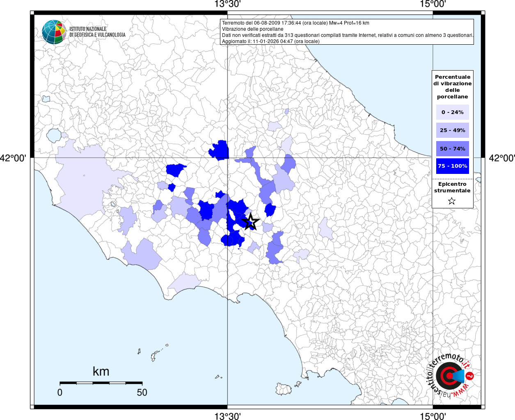Viewport: 515px width, 420px height.
Task: Click the bottom 13°30' longitude label
Action: 227,416
